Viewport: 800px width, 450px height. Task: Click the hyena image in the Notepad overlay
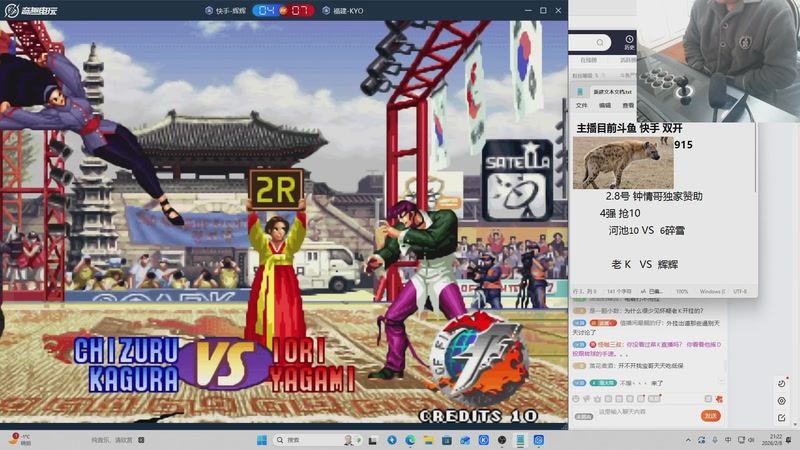point(623,163)
